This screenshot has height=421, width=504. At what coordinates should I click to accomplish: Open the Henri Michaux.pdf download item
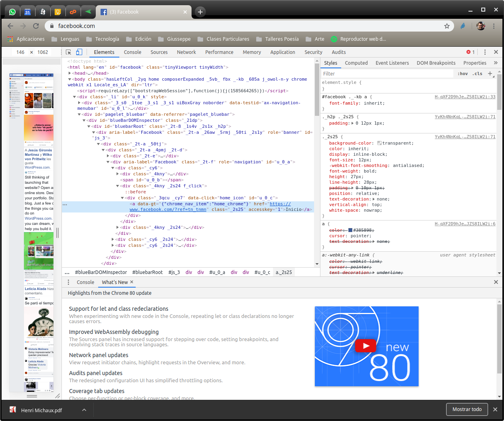42,410
